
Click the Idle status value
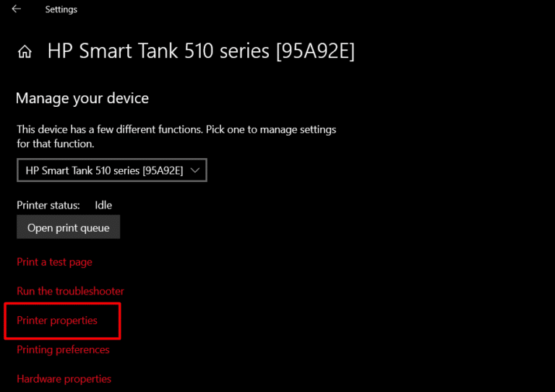(x=103, y=205)
